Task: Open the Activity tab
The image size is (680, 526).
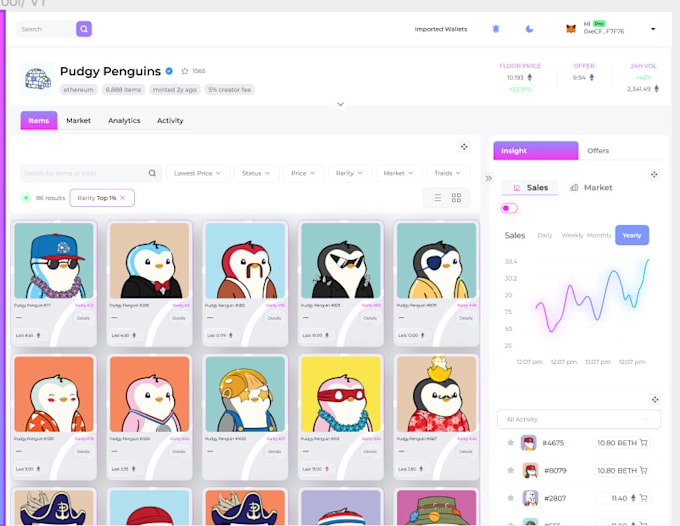Action: (x=170, y=121)
